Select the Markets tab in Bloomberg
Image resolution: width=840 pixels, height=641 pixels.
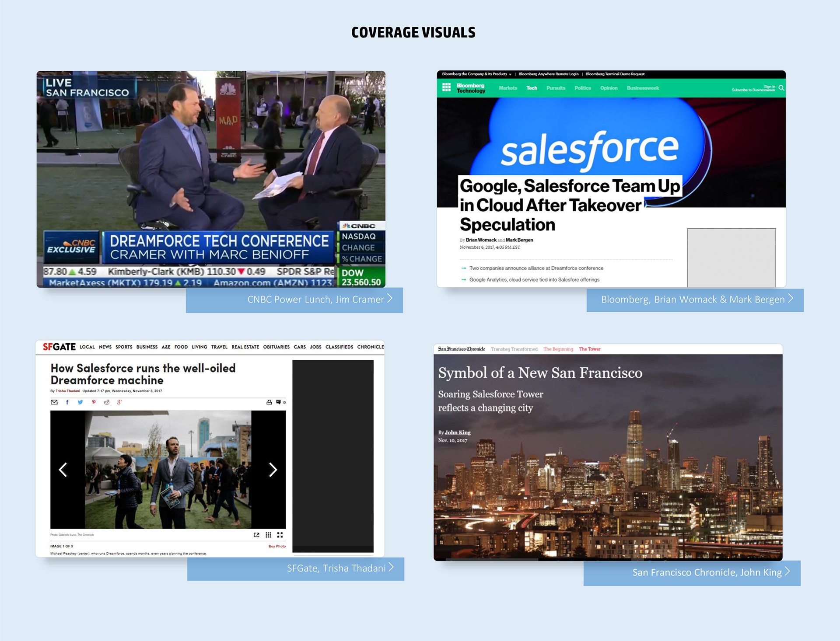[x=507, y=88]
